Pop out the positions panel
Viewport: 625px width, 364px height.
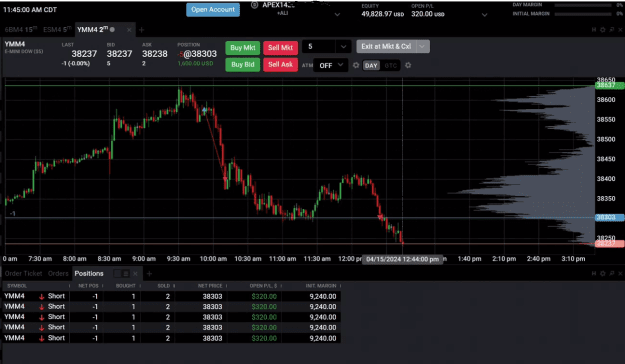[x=611, y=273]
